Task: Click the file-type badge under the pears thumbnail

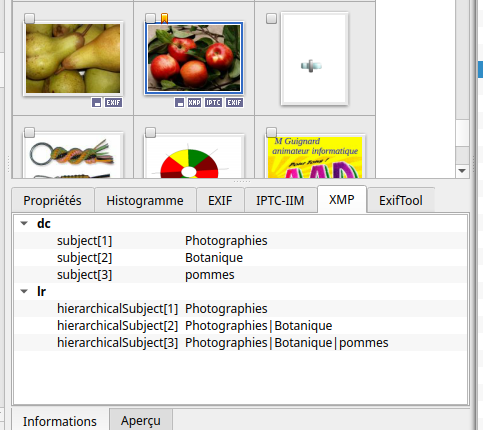Action: (x=97, y=103)
